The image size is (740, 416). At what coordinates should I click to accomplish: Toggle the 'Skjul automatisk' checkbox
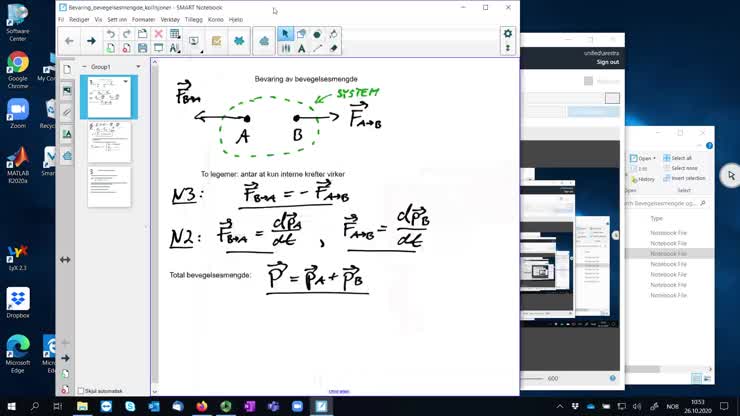coord(81,391)
